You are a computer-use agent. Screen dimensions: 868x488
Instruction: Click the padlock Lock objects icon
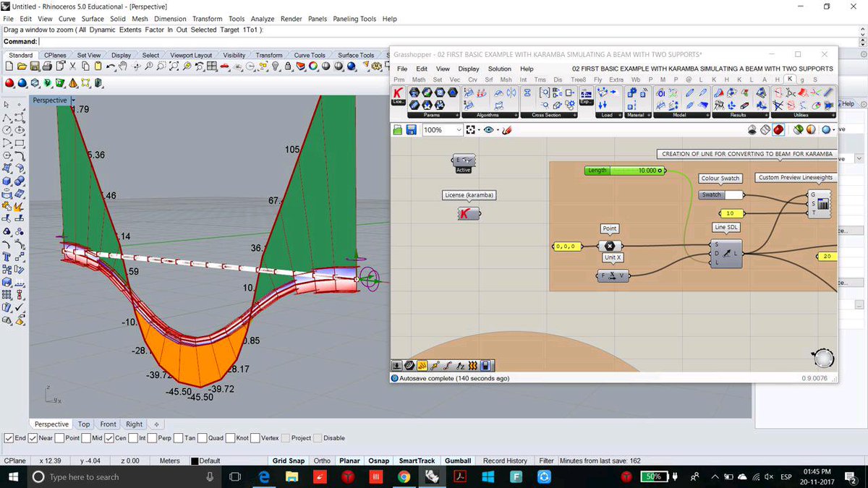coord(288,66)
